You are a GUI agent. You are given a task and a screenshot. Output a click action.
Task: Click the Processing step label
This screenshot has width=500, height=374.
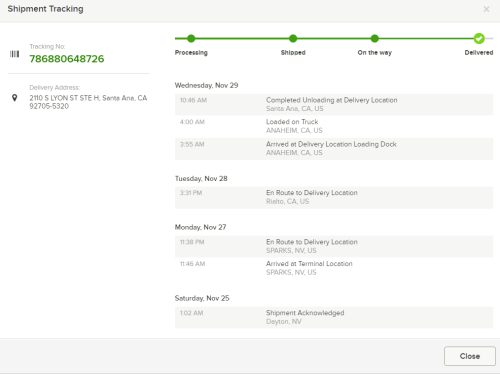(x=191, y=53)
